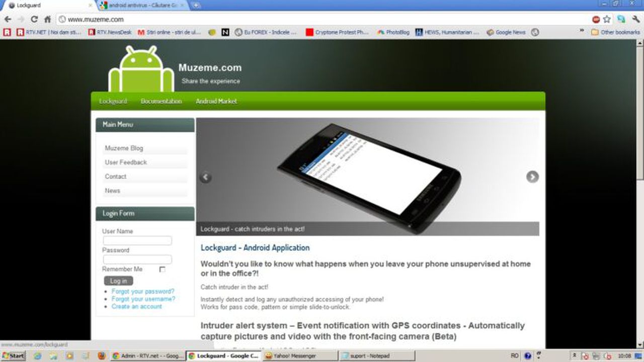The width and height of the screenshot is (644, 362).
Task: Open Muzeme Blog from Main Menu
Action: coord(124,148)
